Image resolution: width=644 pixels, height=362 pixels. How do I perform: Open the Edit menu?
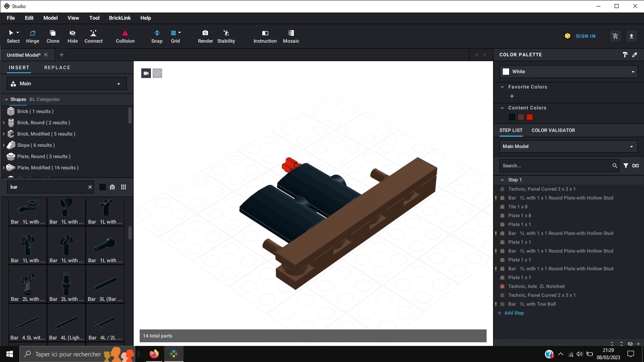(29, 18)
